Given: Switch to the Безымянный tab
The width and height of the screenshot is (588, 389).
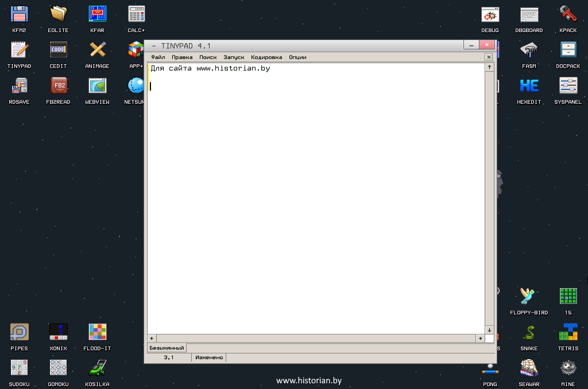Looking at the screenshot, I should click(x=167, y=348).
